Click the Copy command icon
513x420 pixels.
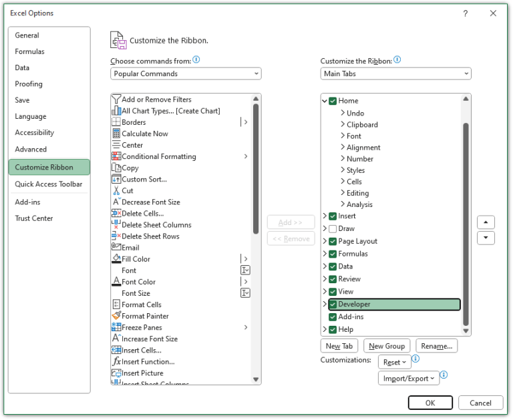point(116,168)
